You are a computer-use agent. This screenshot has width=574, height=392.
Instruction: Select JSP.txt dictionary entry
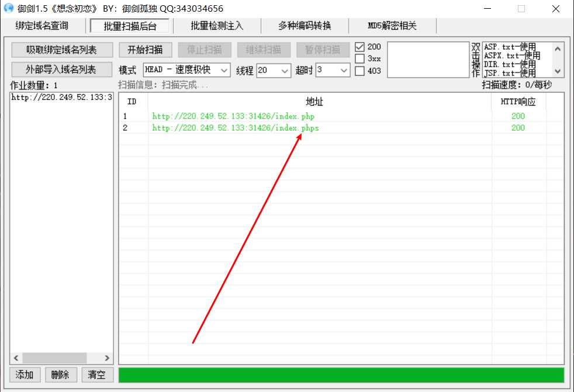[x=510, y=73]
